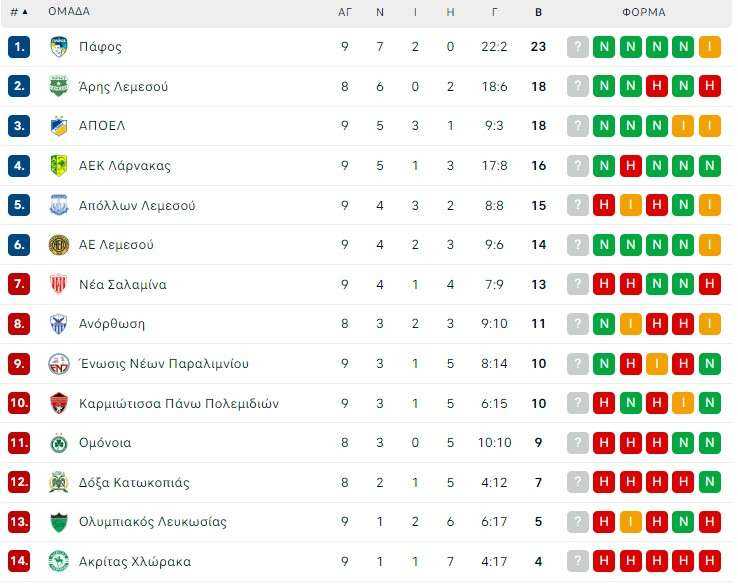
Task: Click Άρης Λεμεσού last red loss badge
Action: [710, 86]
